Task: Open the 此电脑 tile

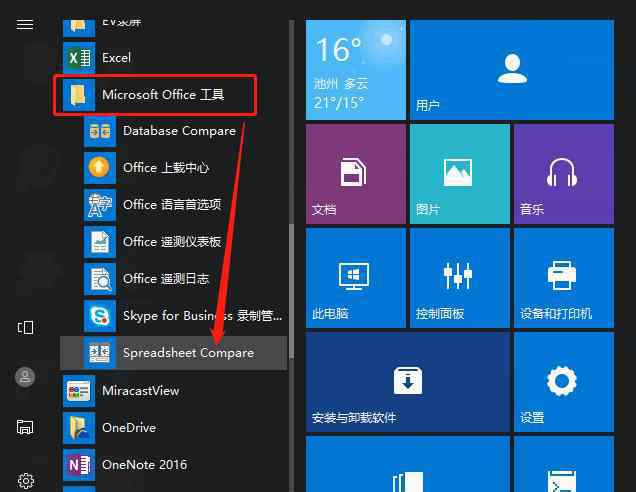Action: click(356, 278)
